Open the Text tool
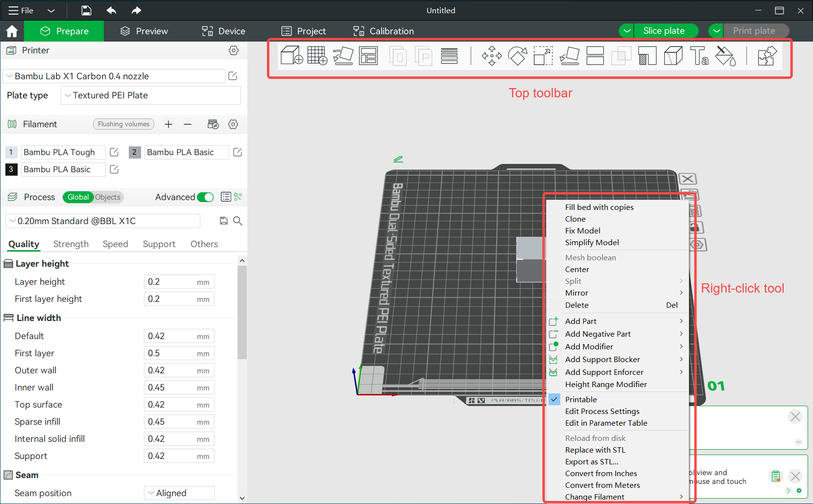 [x=699, y=56]
